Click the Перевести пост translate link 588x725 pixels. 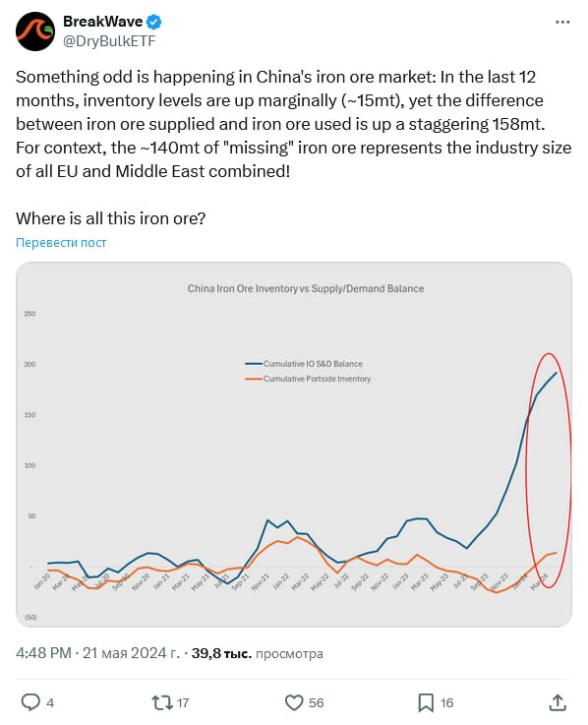[x=61, y=242]
